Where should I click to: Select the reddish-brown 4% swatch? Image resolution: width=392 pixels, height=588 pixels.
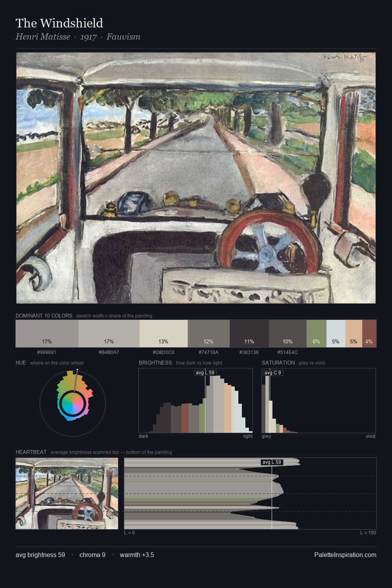[369, 334]
